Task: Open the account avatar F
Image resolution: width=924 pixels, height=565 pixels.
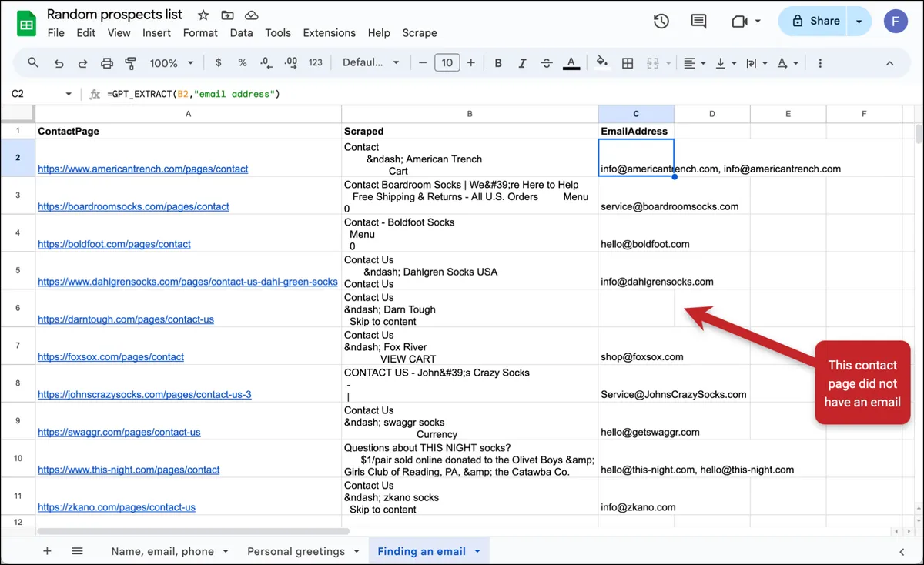Action: 896,22
